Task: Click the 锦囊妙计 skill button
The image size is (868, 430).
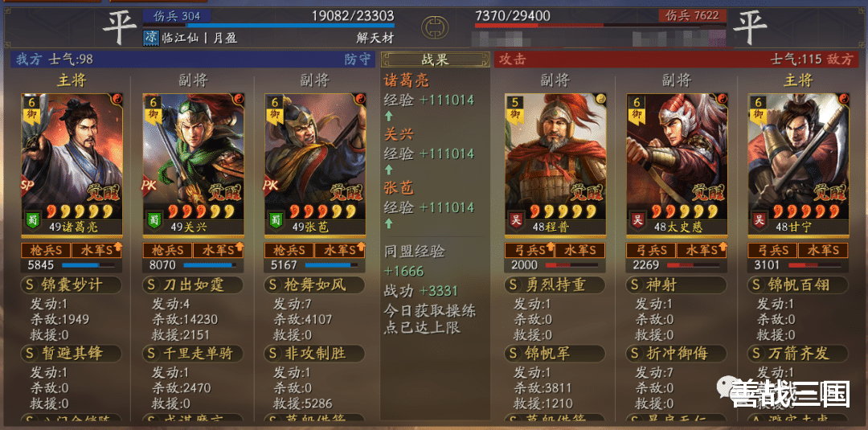Action: coord(72,285)
